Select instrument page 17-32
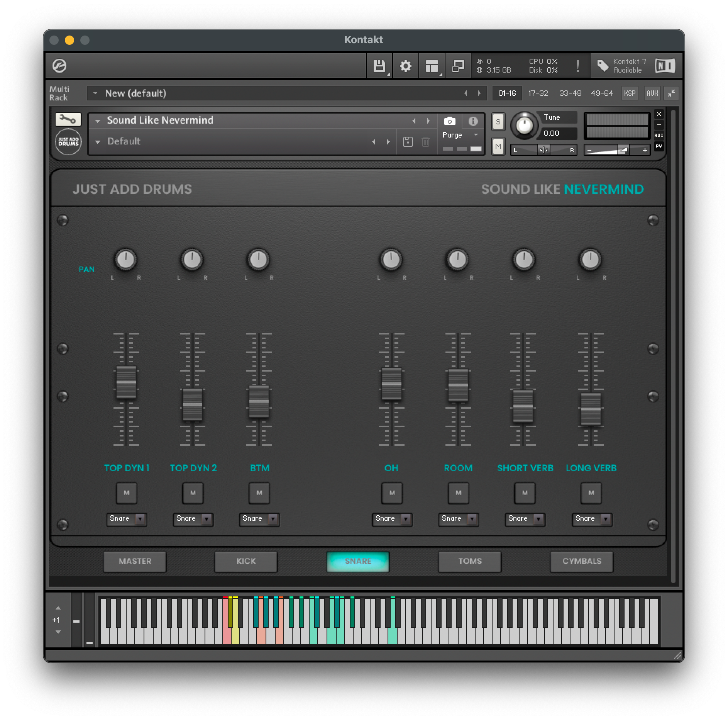 click(x=538, y=93)
